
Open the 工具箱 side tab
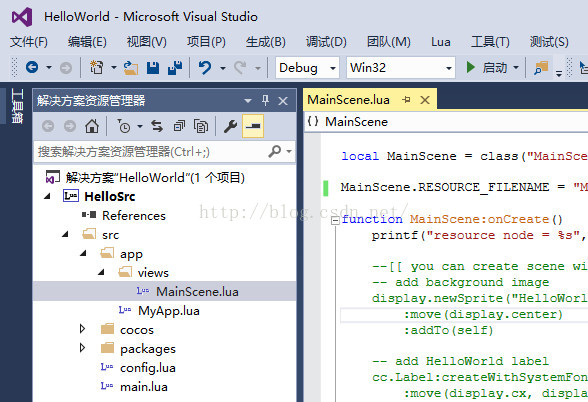(17, 106)
